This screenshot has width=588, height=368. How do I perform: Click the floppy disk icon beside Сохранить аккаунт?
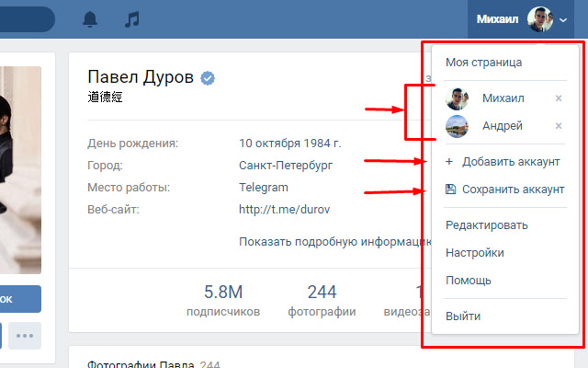point(450,189)
